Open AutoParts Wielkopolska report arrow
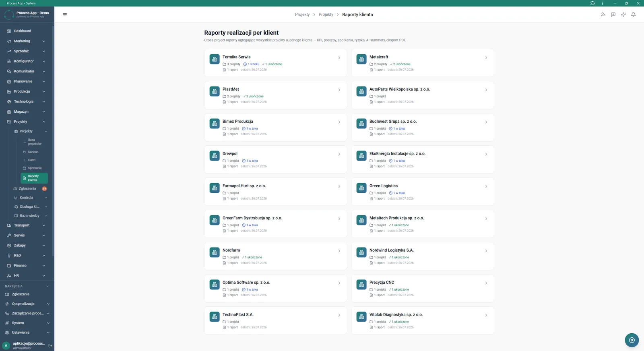The width and height of the screenshot is (644, 351). (x=486, y=90)
